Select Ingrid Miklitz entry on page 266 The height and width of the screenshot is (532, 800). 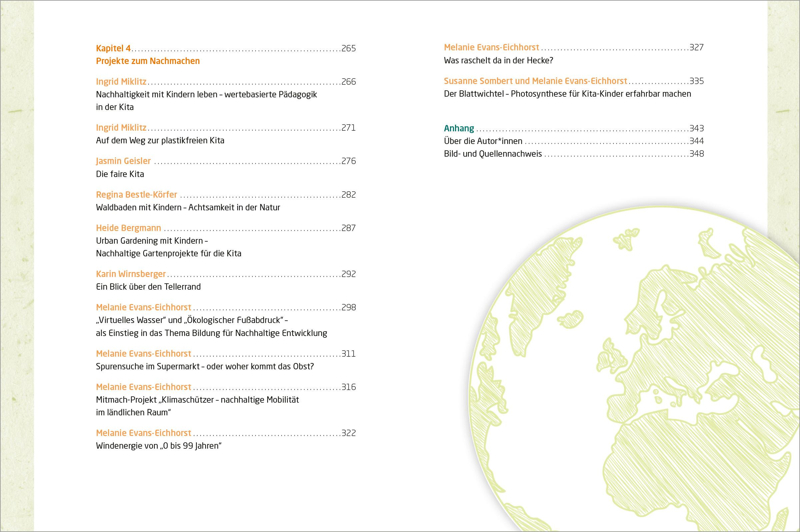pyautogui.click(x=121, y=82)
